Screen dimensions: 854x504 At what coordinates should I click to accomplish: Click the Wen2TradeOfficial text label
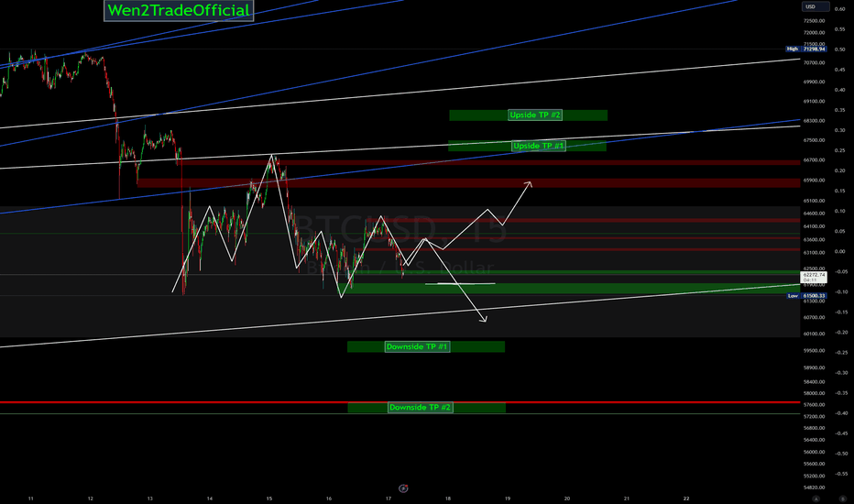(179, 10)
